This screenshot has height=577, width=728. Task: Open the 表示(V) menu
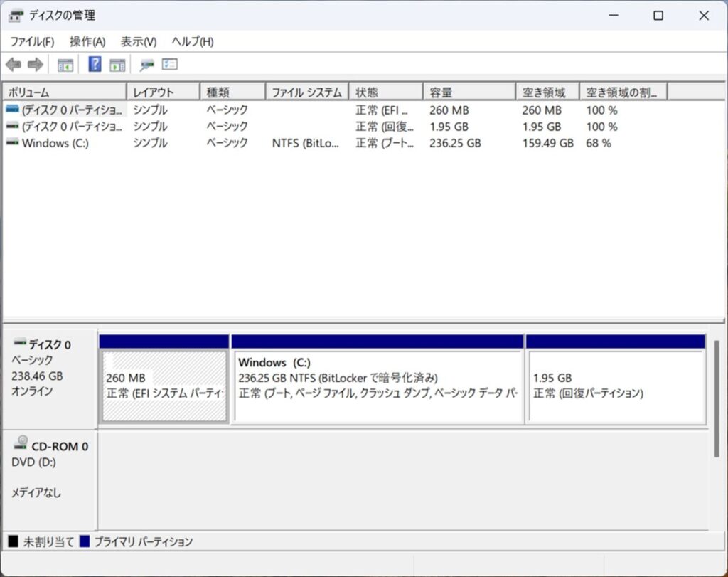click(x=139, y=42)
